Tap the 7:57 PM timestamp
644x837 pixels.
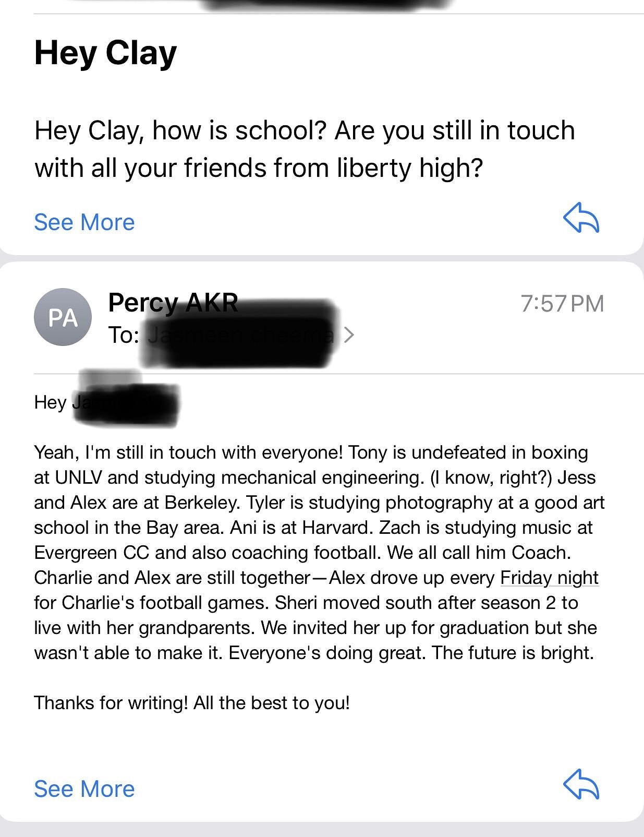coord(562,304)
